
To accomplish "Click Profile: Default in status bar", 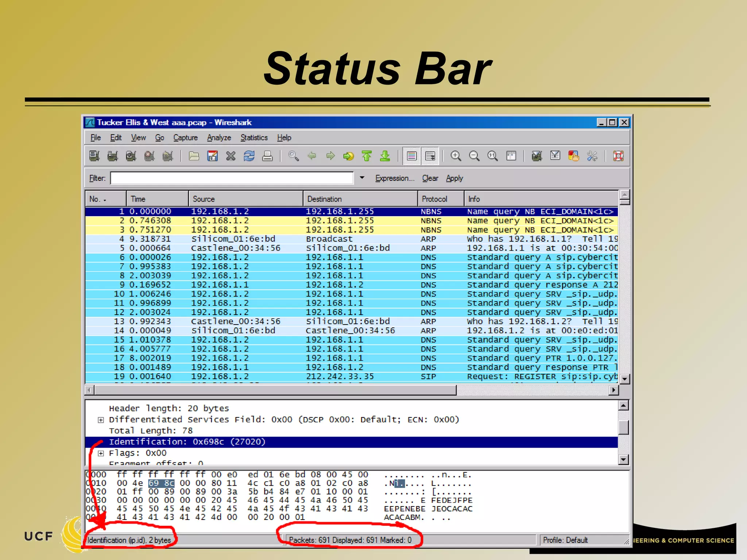I will (565, 540).
